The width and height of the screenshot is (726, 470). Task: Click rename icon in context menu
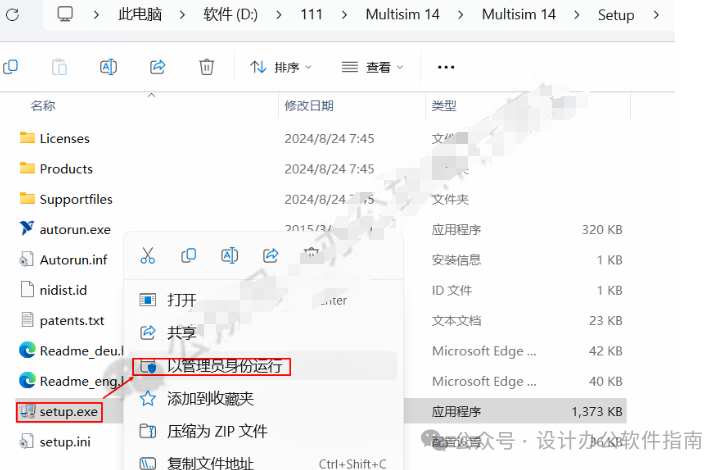click(230, 256)
